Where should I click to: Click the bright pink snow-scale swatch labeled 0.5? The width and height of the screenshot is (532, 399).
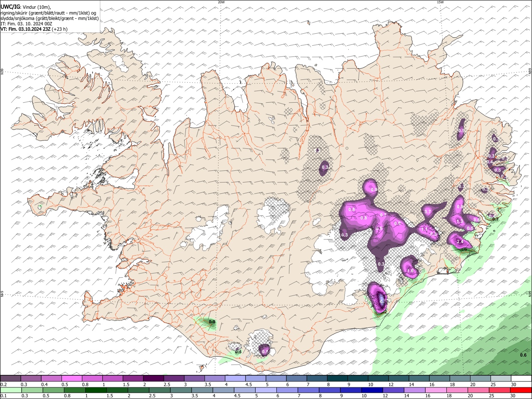coord(71,379)
